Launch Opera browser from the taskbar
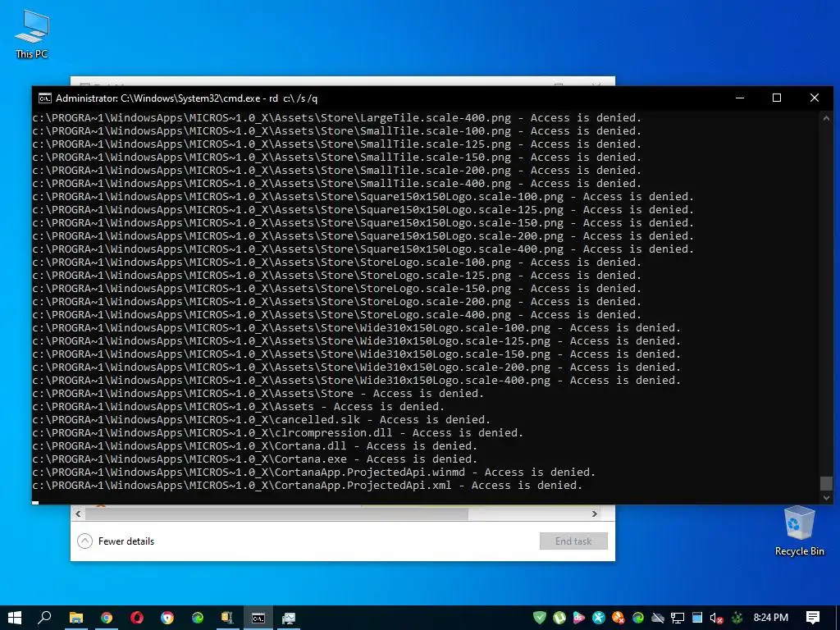The height and width of the screenshot is (630, 840). tap(137, 618)
